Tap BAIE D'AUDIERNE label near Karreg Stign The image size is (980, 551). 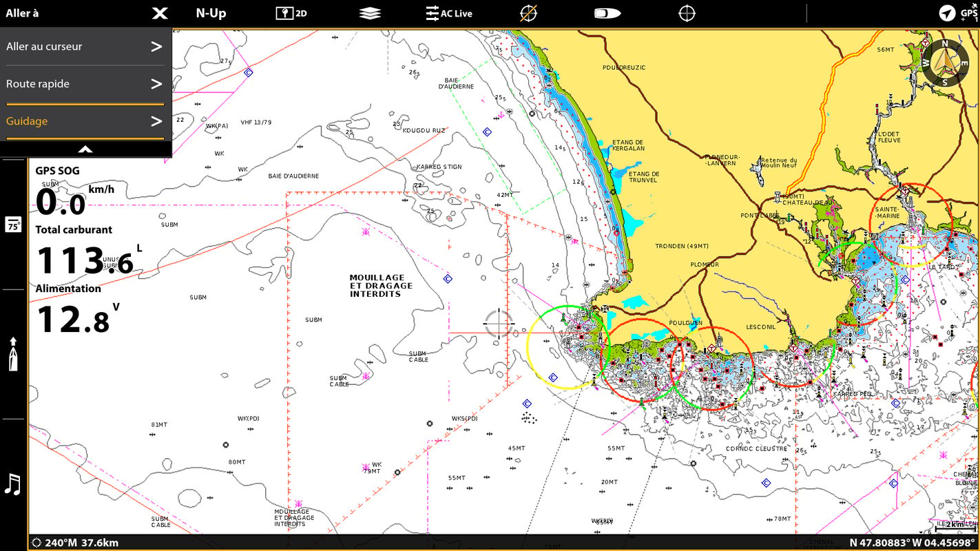click(x=293, y=176)
